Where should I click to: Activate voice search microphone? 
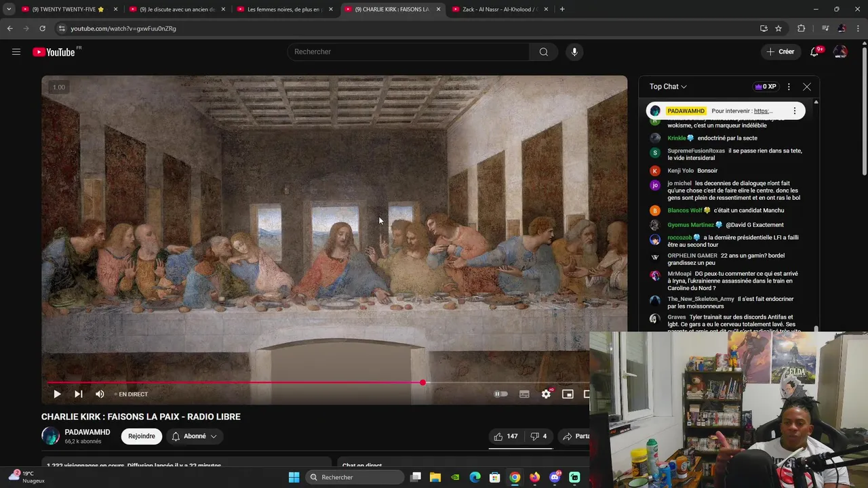[x=574, y=52]
